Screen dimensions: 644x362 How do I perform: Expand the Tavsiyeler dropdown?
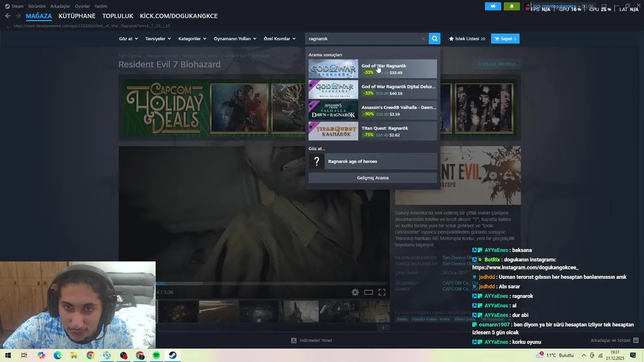click(158, 39)
